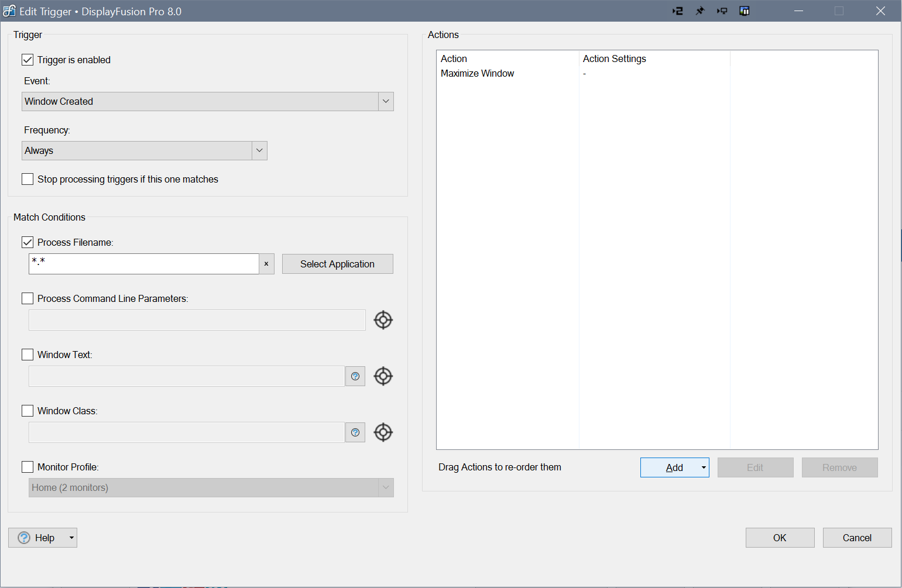This screenshot has width=902, height=588.
Task: Click the DisplayFusion app icon in title bar
Action: click(x=9, y=11)
